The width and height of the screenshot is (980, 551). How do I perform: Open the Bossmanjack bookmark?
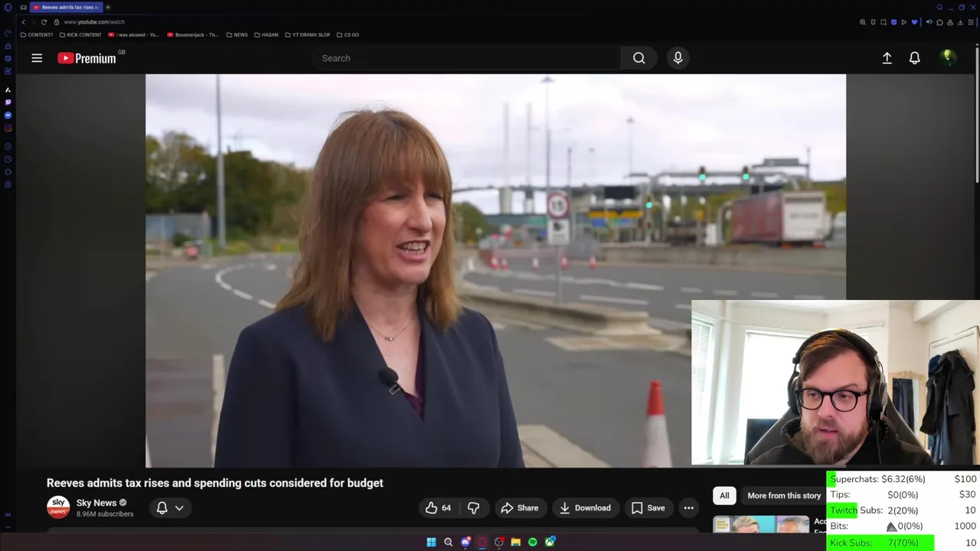192,34
